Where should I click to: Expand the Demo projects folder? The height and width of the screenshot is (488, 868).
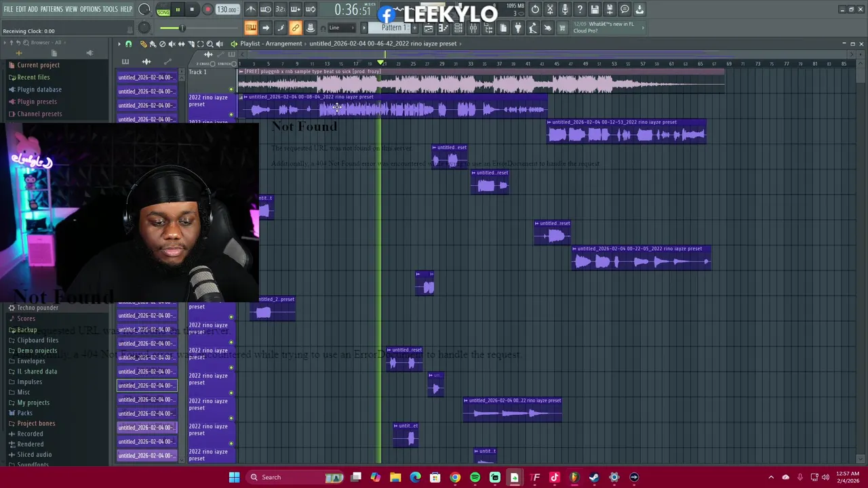click(37, 350)
